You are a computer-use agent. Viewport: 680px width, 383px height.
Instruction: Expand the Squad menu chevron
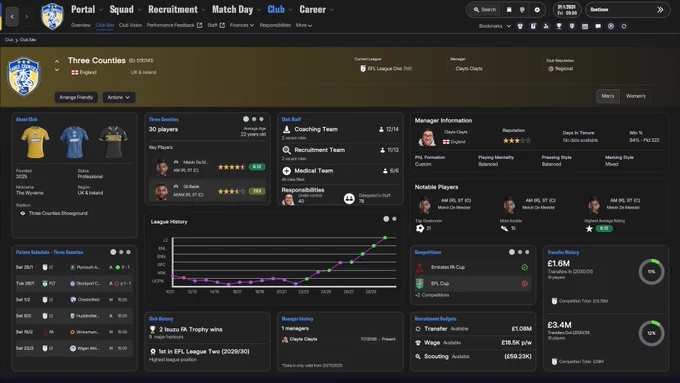click(x=140, y=10)
